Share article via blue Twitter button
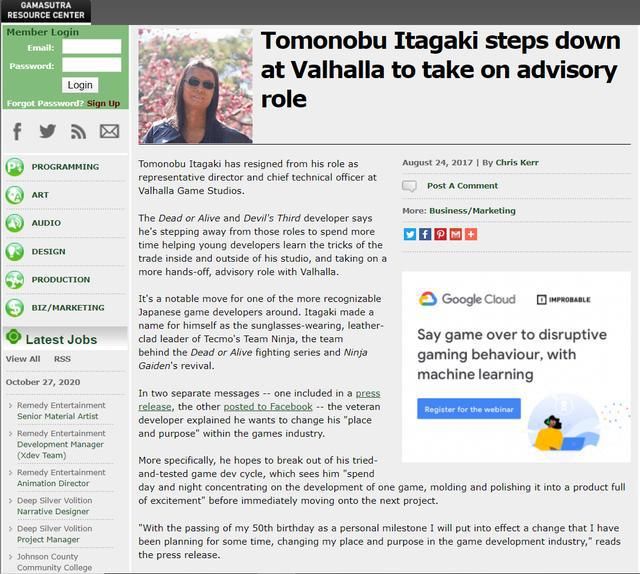Viewport: 640px width, 574px height. coord(410,234)
